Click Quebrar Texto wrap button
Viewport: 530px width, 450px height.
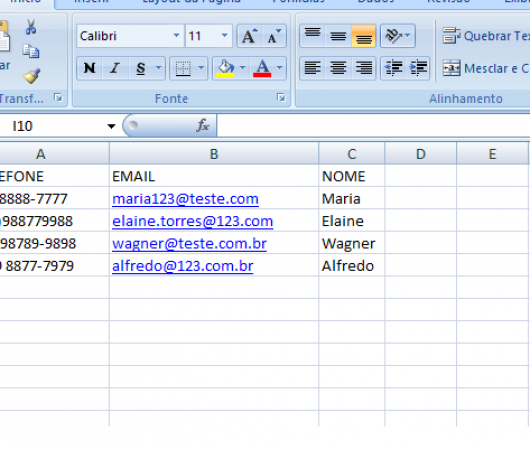pos(486,36)
